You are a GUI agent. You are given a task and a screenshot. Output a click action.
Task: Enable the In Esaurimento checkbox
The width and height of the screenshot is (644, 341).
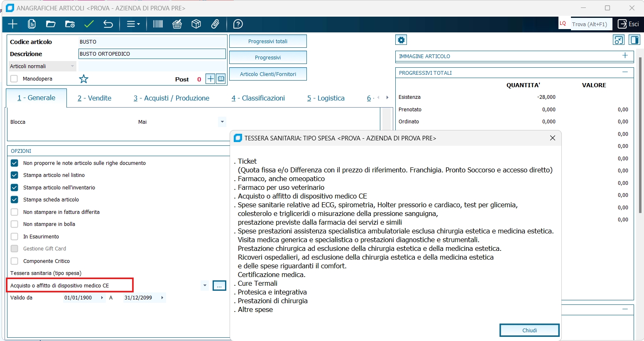point(14,237)
